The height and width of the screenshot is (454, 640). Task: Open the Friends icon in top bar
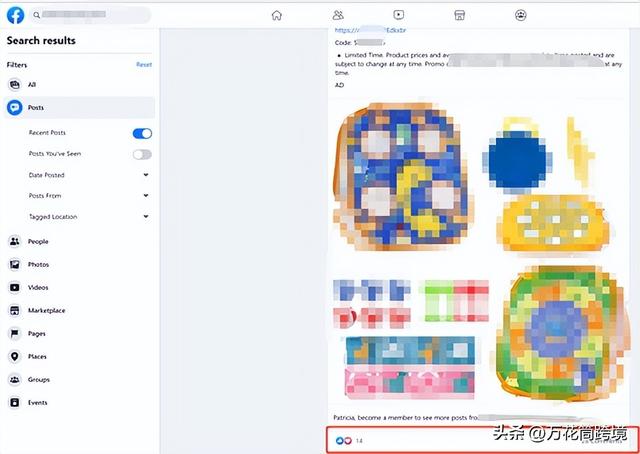click(338, 15)
